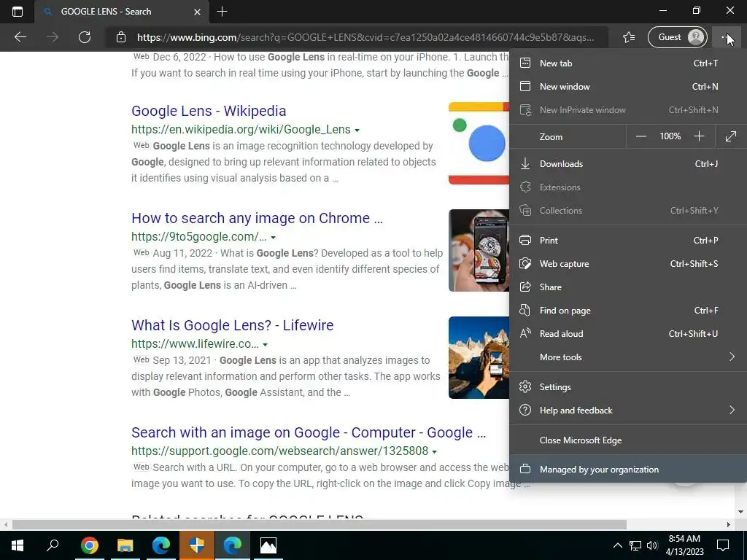Open the Guest profile button
This screenshot has height=560, width=747.
[x=678, y=37]
